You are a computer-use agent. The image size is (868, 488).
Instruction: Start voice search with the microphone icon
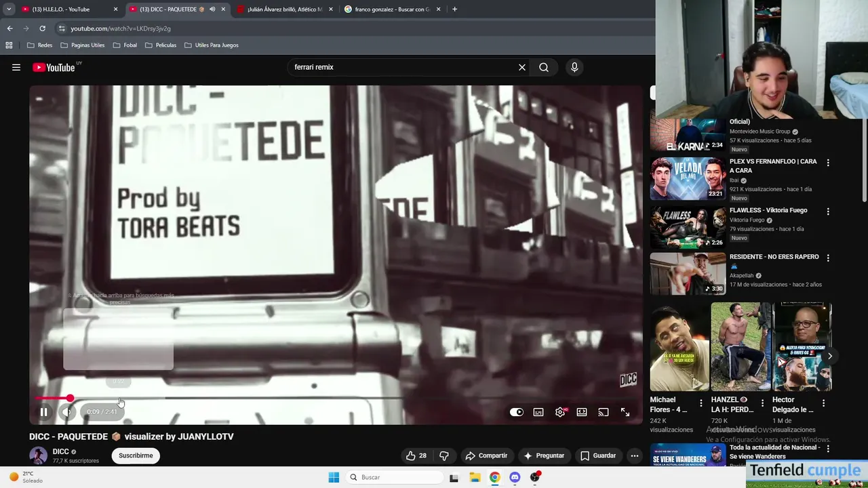point(574,67)
